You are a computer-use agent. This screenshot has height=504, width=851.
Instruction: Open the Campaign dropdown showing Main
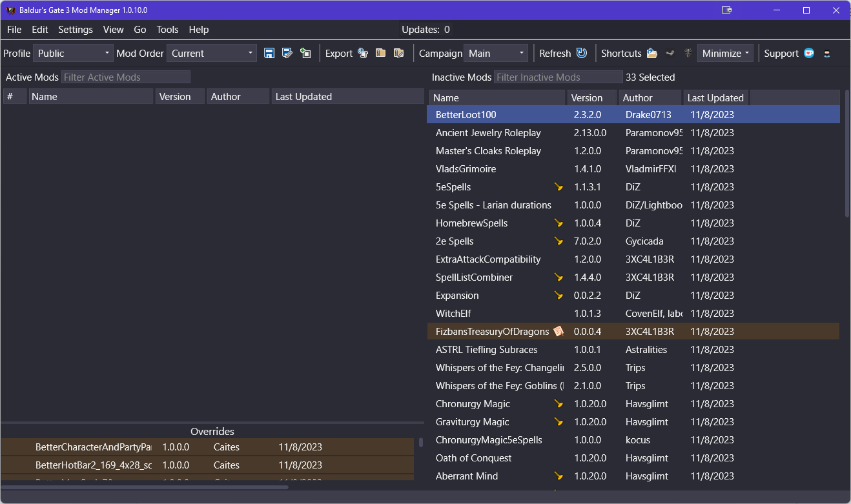point(496,54)
